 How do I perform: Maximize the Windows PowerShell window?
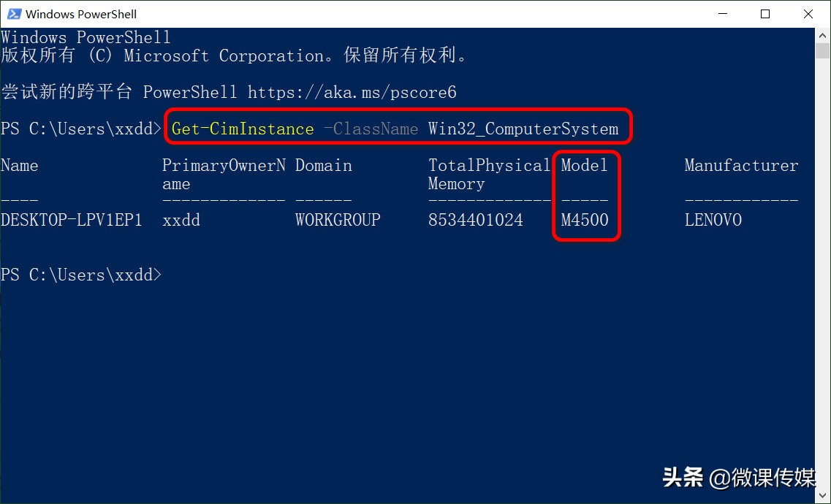[x=765, y=14]
